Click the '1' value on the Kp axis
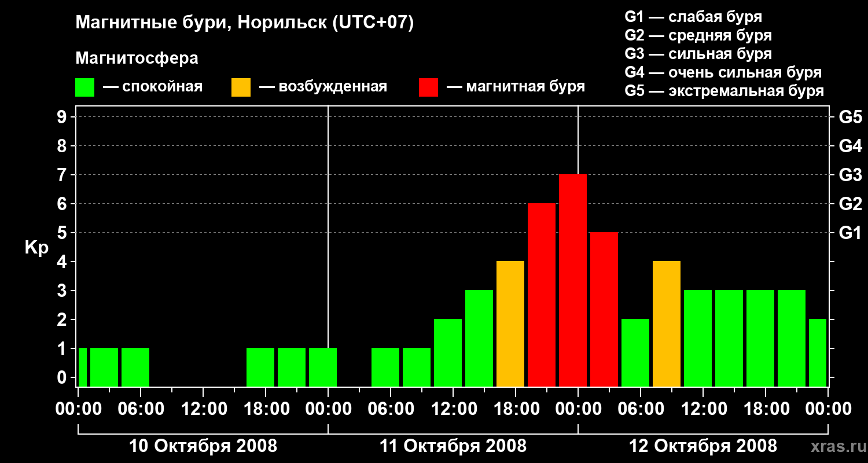Screen dimensions: 868x463 63,348
